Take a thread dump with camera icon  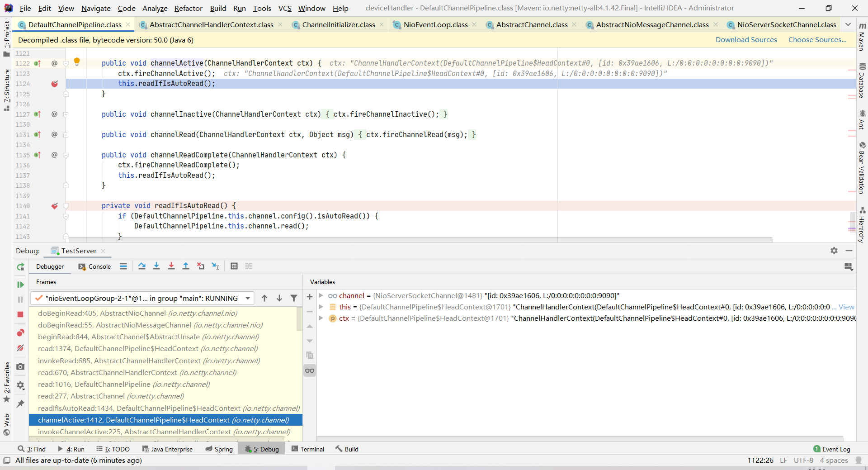tap(20, 366)
